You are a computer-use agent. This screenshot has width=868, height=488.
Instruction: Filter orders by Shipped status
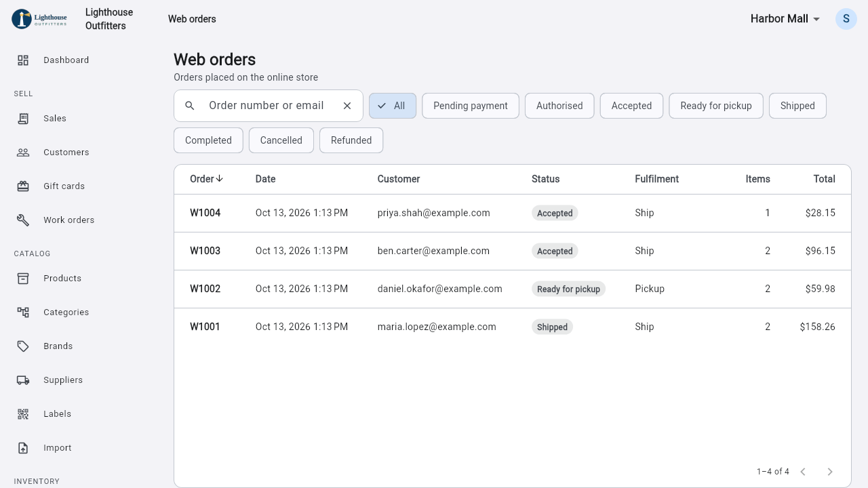click(x=797, y=106)
